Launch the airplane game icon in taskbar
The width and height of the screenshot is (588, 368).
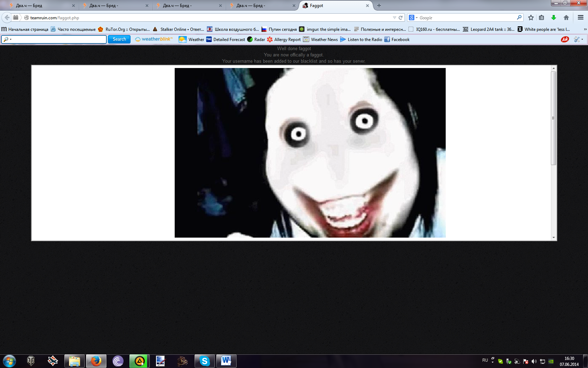pos(53,361)
